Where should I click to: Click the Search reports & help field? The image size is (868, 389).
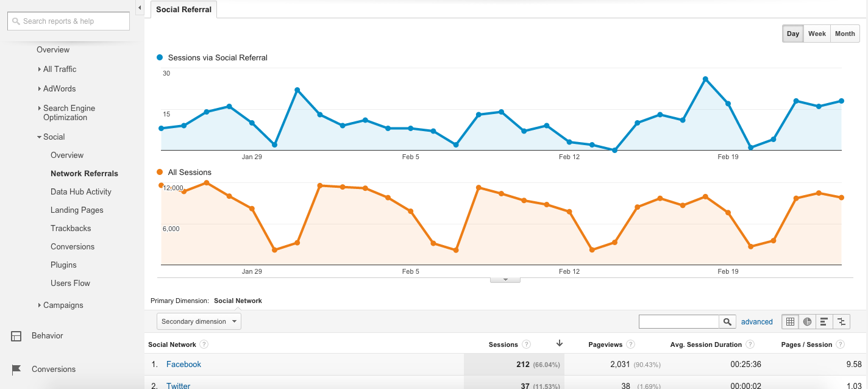(x=68, y=21)
